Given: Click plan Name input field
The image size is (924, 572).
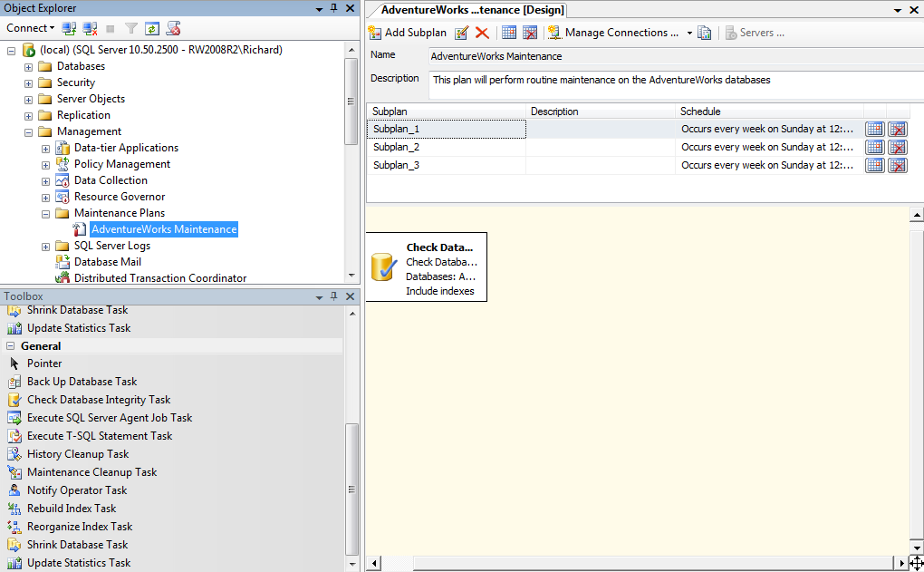Looking at the screenshot, I should [676, 56].
